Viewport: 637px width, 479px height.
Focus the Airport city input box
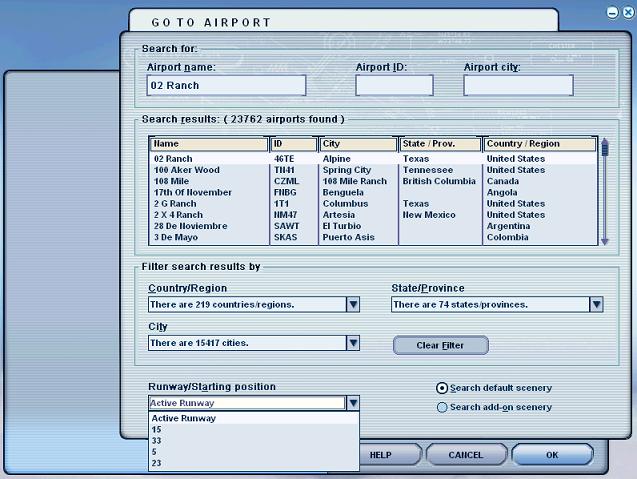[x=518, y=86]
